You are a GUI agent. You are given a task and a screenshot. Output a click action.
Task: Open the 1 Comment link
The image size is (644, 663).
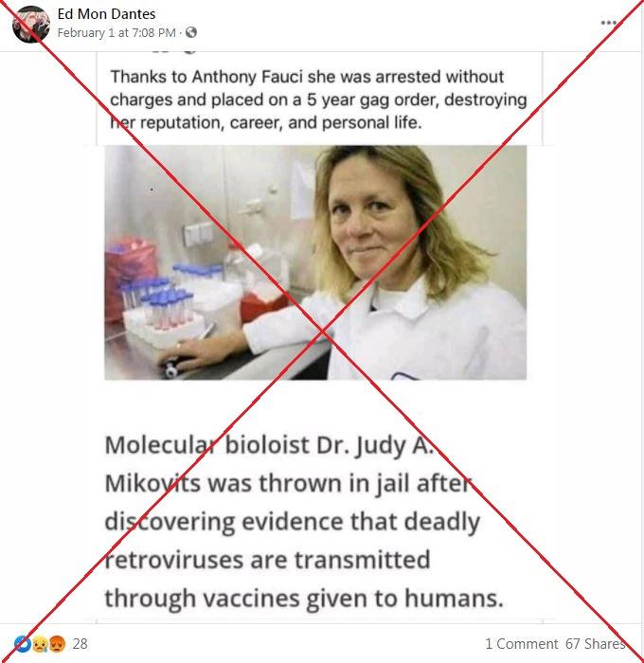tap(522, 643)
